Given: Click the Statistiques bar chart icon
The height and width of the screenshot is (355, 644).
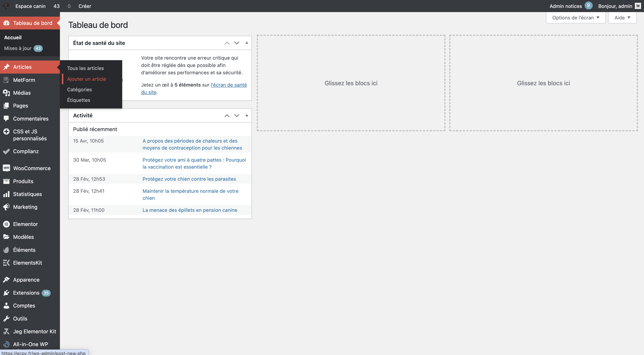Looking at the screenshot, I should 6,194.
